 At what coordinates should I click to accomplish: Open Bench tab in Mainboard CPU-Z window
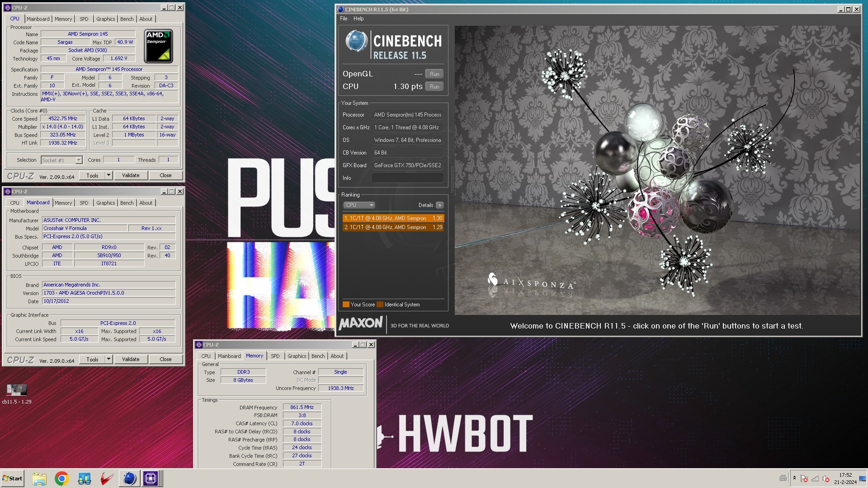127,203
